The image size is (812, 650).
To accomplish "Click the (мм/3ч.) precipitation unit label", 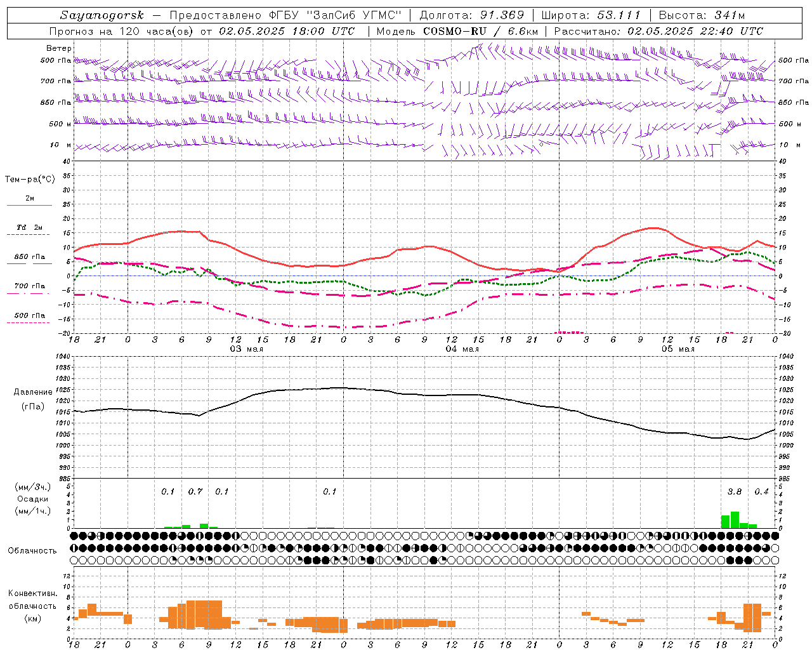I will 32,487.
